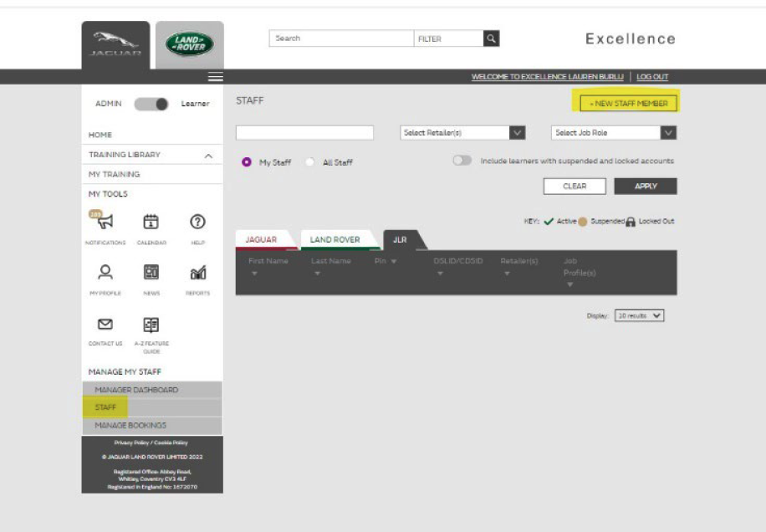The image size is (766, 532).
Task: Open the News icon
Action: 151,272
